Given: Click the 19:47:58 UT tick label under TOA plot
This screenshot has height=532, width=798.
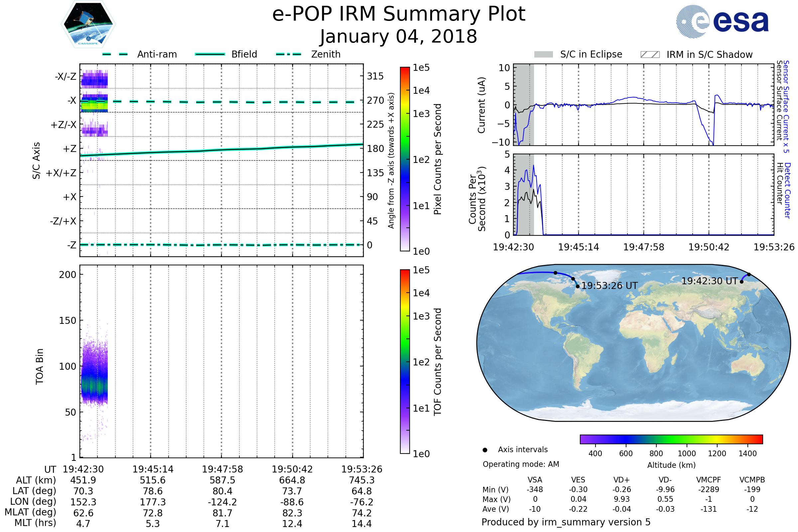Looking at the screenshot, I should 222,469.
